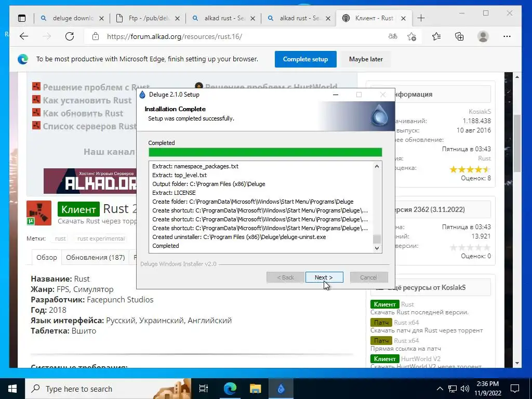
Task: Show hidden system tray icons
Action: [440, 389]
